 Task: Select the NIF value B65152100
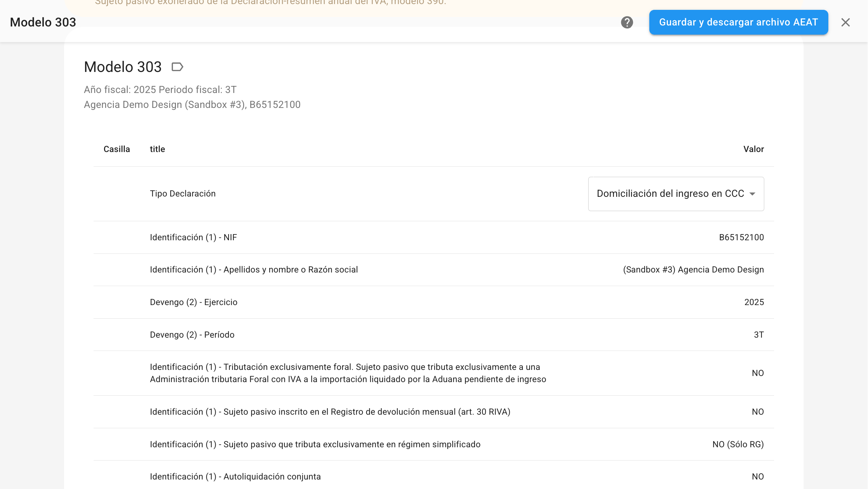tap(741, 237)
